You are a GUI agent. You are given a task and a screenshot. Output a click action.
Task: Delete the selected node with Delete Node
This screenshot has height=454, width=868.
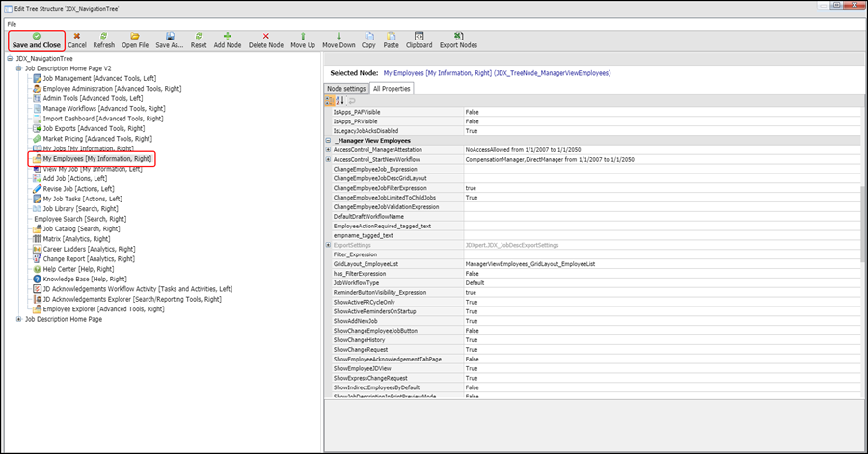(x=266, y=40)
